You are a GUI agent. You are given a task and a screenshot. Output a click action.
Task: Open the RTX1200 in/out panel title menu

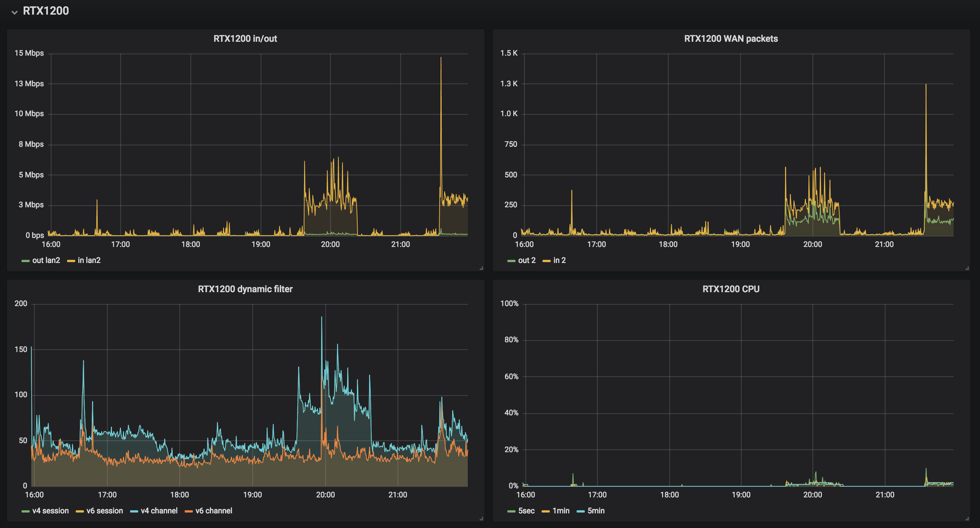point(245,39)
